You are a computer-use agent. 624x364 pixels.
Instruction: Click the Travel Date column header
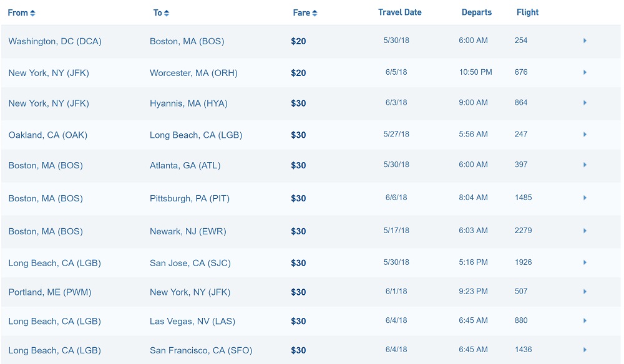399,12
